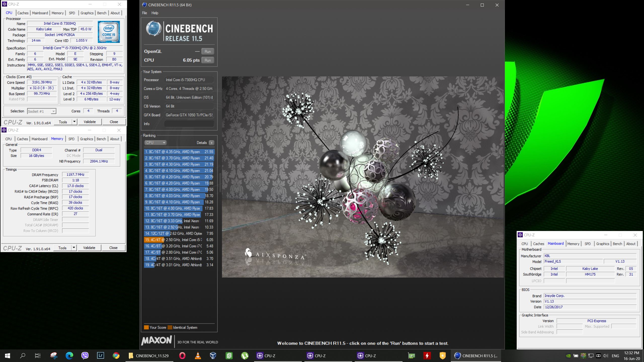The image size is (644, 362).
Task: Open uTorrent from the taskbar
Action: [x=245, y=356]
